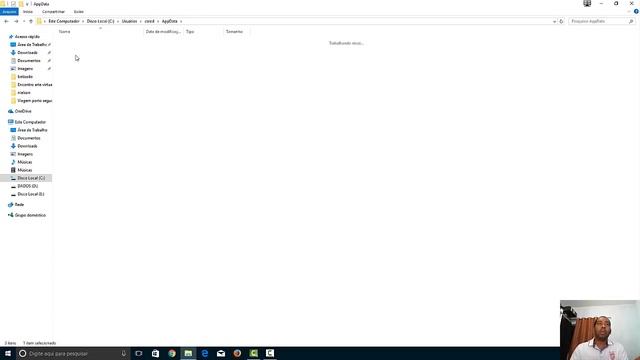Open the Compartilhar ribbon tab
This screenshot has width=640, height=360.
coord(53,12)
